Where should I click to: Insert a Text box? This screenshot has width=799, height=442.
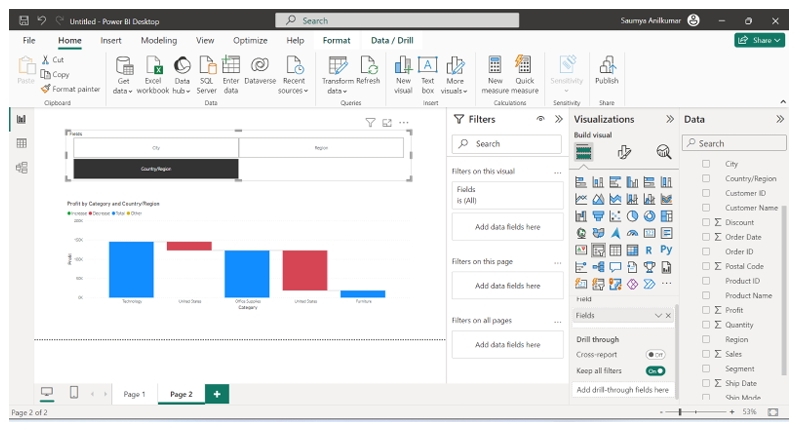[428, 75]
